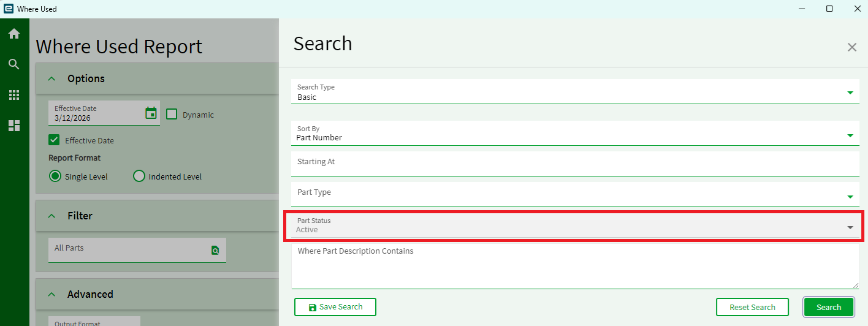Click the Reset Search button
Viewport: 868px width, 326px height.
pos(752,307)
